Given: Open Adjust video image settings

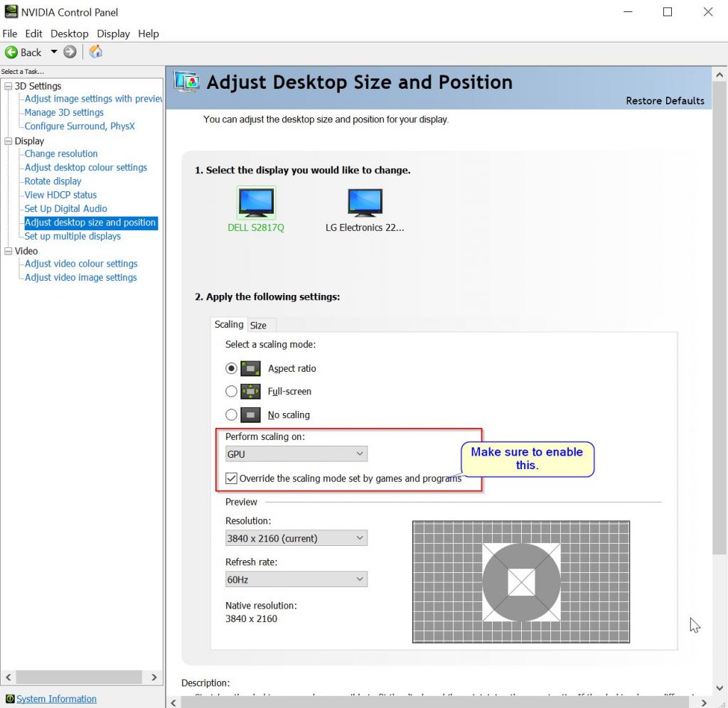Looking at the screenshot, I should click(81, 278).
